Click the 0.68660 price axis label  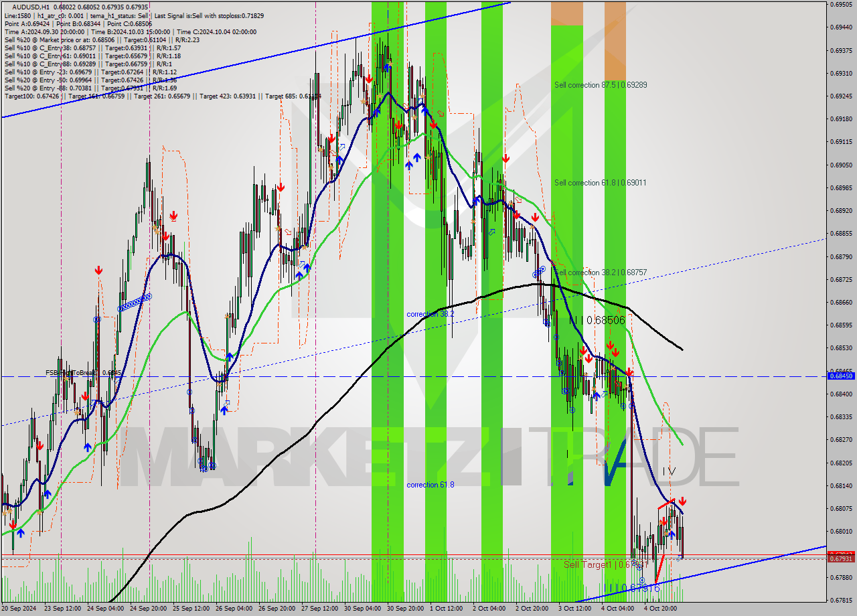(842, 302)
